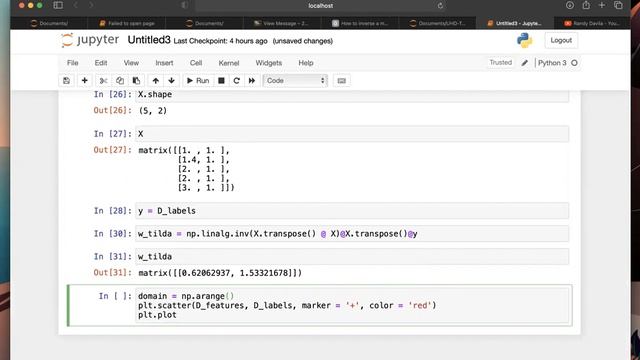Open the View menu
Image resolution: width=640 pixels, height=360 pixels.
point(131,63)
